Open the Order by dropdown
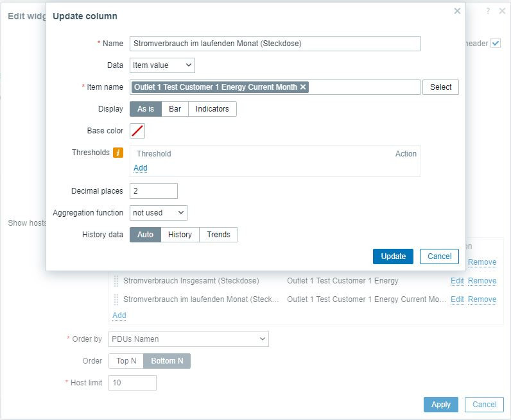 click(189, 339)
